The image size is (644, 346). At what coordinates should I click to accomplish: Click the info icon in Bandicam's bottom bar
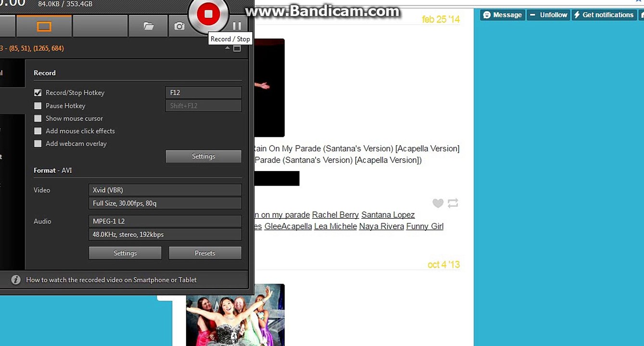click(16, 280)
